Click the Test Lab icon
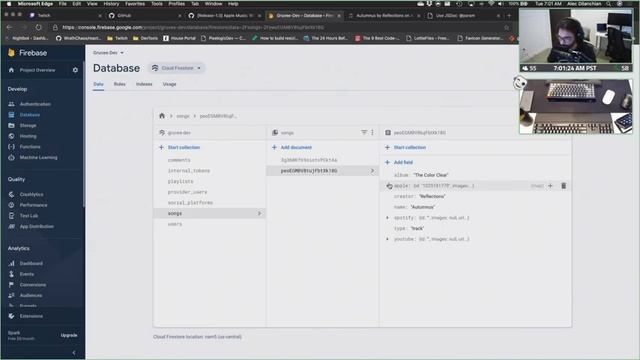640x360 pixels. 11,216
